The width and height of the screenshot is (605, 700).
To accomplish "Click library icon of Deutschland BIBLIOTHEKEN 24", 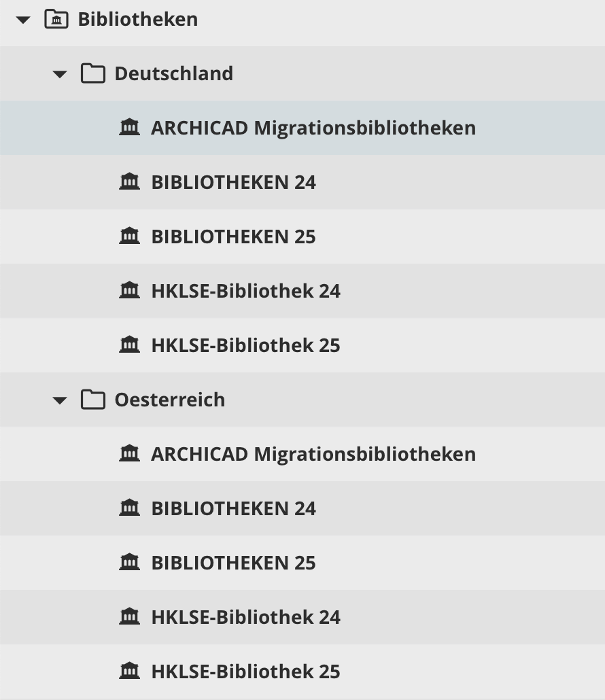I will click(x=129, y=181).
